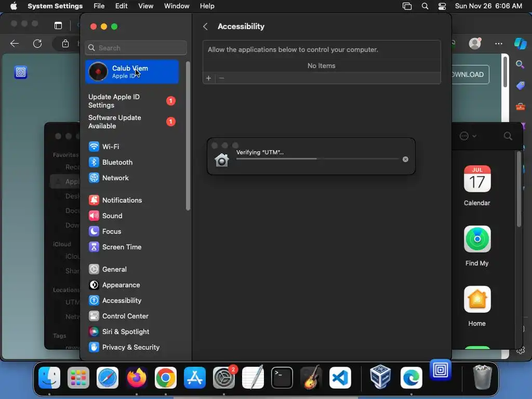Click the UTM icon in the Dock
The width and height of the screenshot is (532, 399).
tap(441, 370)
